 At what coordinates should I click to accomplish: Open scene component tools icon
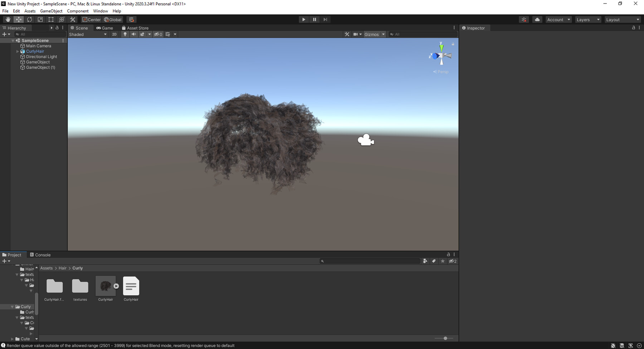347,34
